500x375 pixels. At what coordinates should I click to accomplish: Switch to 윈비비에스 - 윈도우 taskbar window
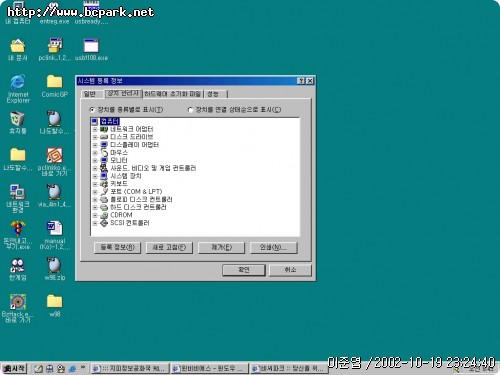click(209, 369)
